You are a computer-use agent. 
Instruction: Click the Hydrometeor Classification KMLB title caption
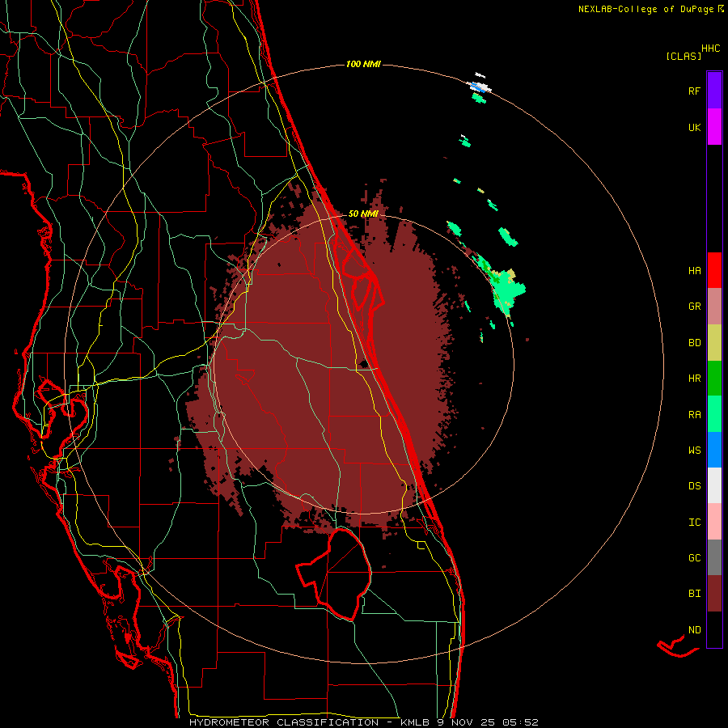tap(363, 722)
